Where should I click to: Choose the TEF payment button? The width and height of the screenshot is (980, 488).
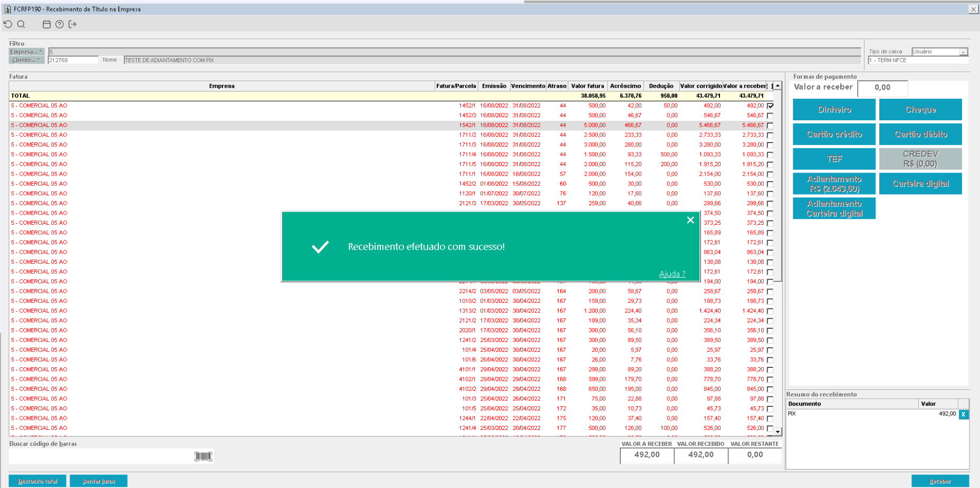pos(834,159)
